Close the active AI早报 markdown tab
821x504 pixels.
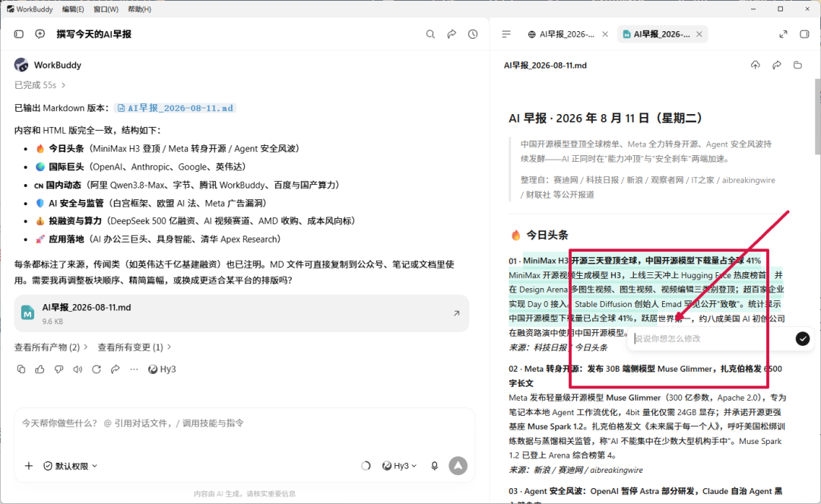tap(699, 34)
